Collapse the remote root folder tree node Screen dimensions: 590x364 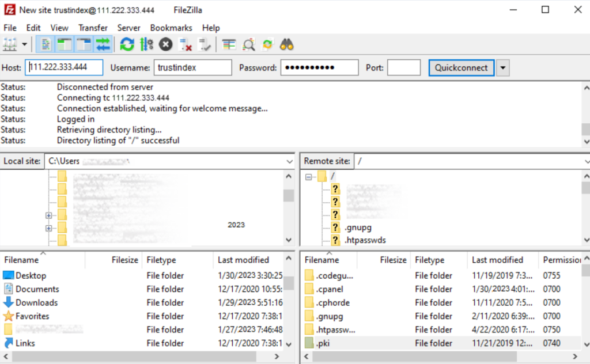pos(308,177)
